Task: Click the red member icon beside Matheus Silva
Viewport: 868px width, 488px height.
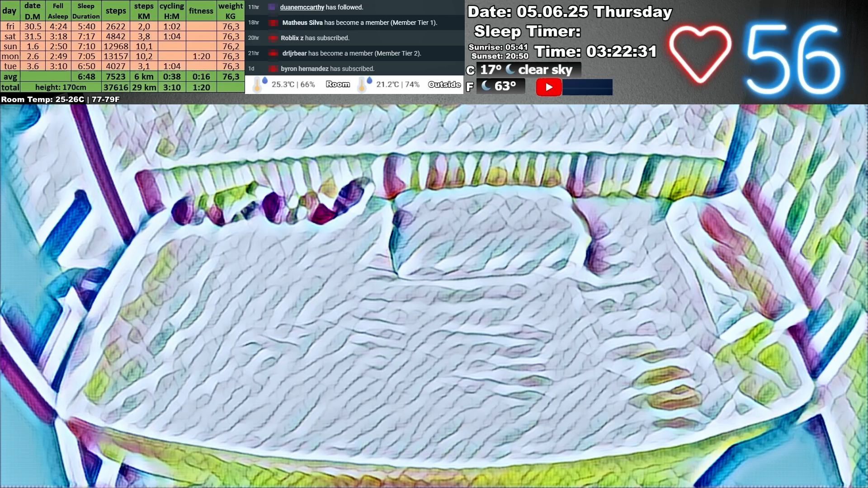Action: [x=273, y=23]
